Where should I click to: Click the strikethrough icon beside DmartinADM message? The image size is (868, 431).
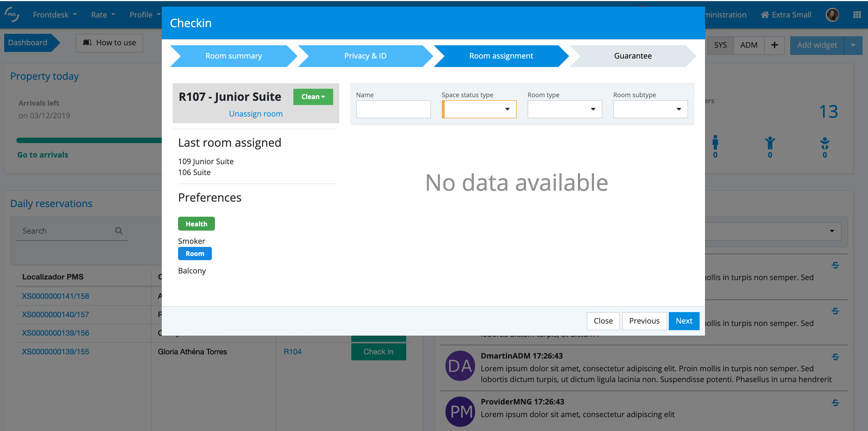[835, 357]
